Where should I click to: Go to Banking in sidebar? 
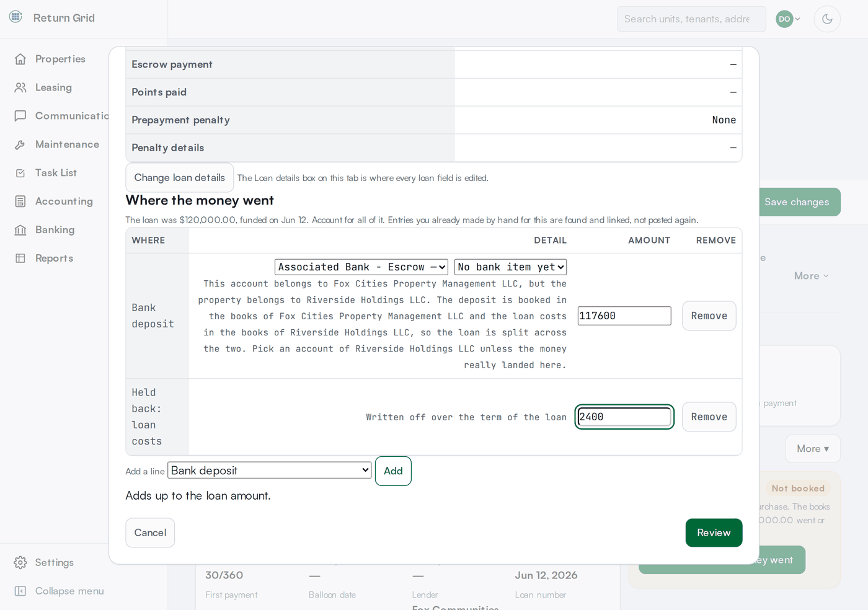pos(55,230)
